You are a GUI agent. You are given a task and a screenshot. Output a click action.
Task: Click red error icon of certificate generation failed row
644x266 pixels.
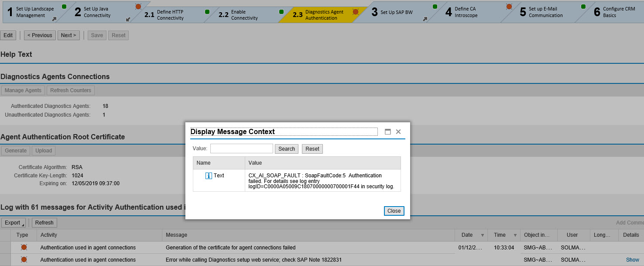(x=24, y=247)
